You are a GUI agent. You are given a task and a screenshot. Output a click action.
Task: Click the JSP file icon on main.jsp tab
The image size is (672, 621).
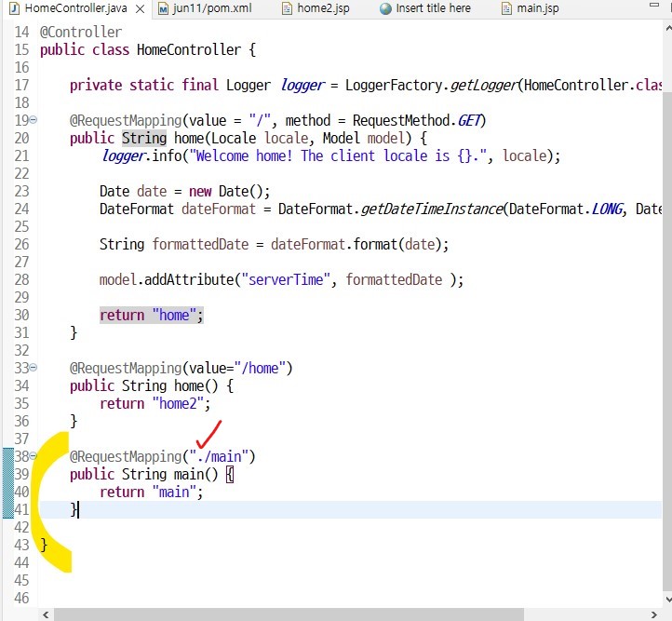click(506, 8)
